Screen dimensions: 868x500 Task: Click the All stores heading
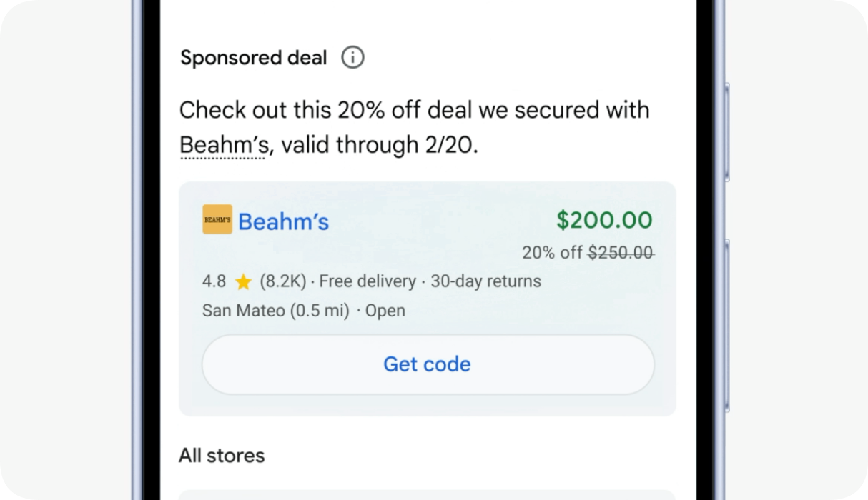click(x=222, y=456)
